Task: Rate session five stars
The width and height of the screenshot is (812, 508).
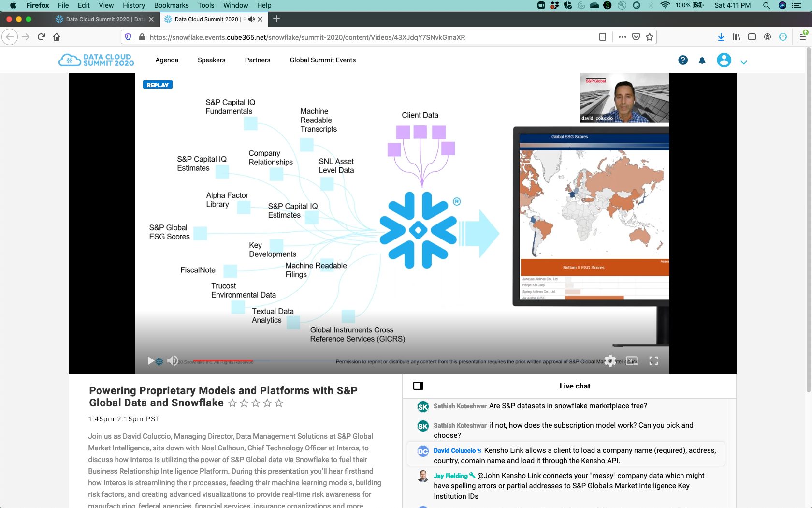Action: 279,403
